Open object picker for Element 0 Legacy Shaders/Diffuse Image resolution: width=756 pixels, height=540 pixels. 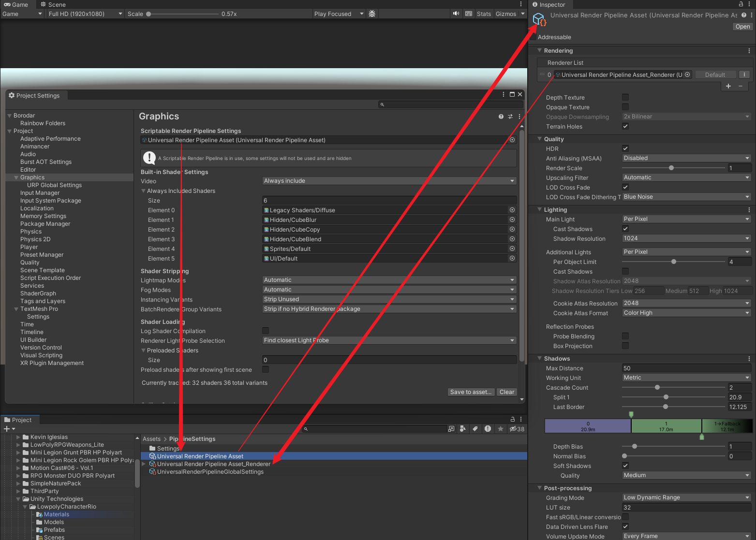512,210
